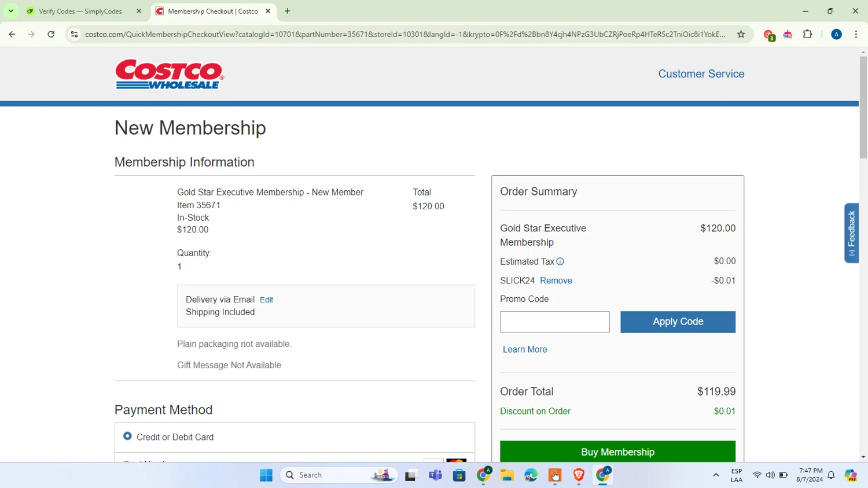Click the Buy Membership button
The height and width of the screenshot is (488, 868).
[x=617, y=452]
